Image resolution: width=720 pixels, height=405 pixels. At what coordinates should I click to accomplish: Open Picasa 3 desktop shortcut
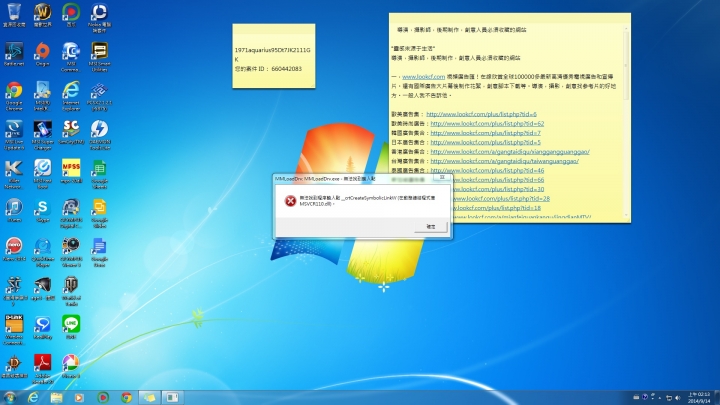pos(71,366)
